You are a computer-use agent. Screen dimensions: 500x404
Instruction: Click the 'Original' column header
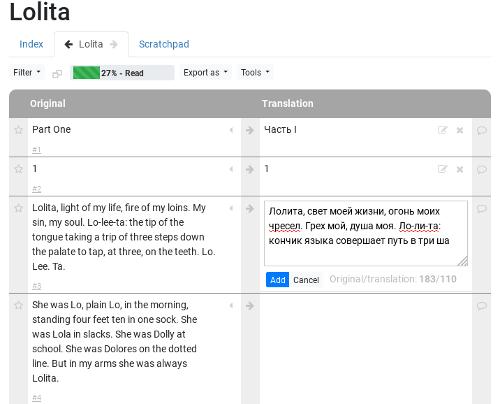point(48,103)
